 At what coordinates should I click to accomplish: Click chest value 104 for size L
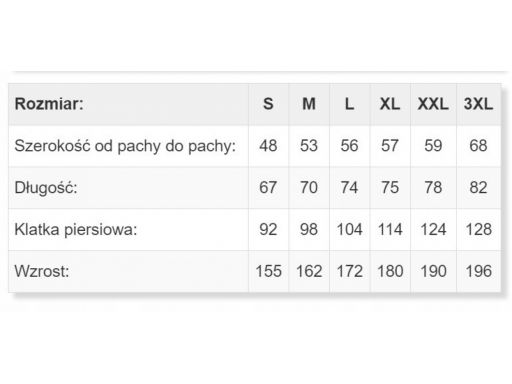(x=349, y=229)
